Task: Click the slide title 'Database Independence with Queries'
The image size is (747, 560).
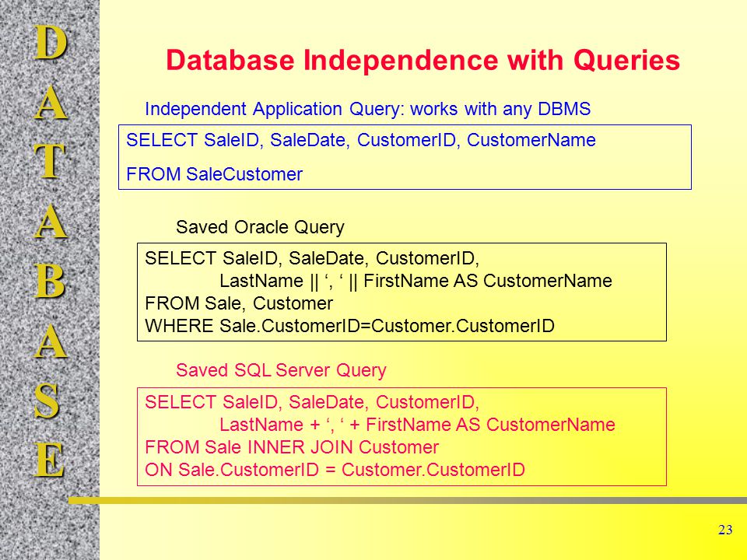Action: click(423, 61)
